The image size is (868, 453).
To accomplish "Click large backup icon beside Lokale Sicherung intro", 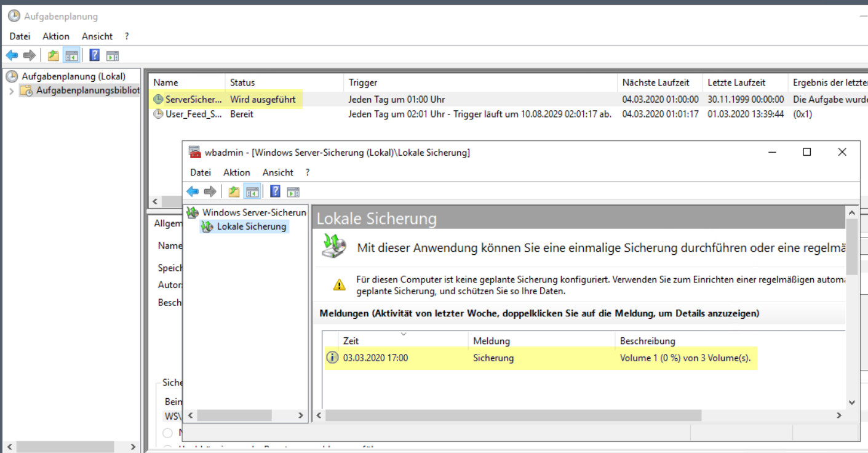I will pos(335,247).
